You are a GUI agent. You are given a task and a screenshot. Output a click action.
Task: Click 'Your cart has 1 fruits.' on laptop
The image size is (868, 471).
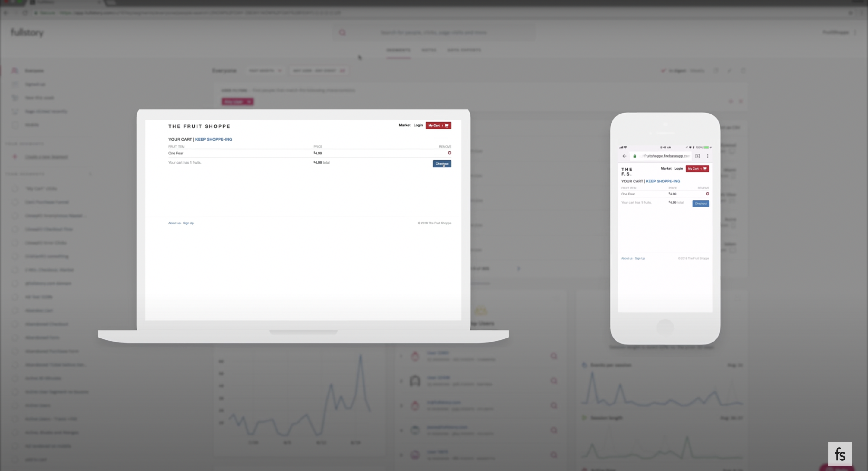[x=185, y=163]
